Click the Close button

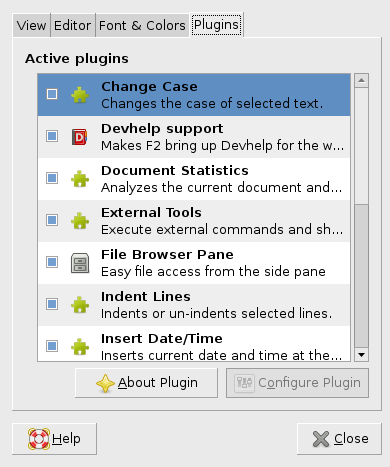click(339, 439)
